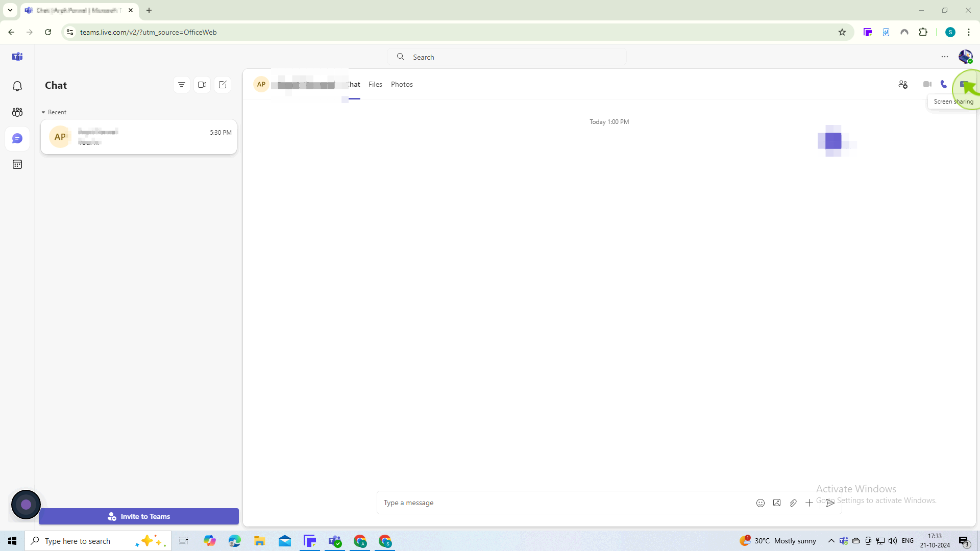The width and height of the screenshot is (980, 551).
Task: Switch to the Files tab
Action: coord(375,85)
